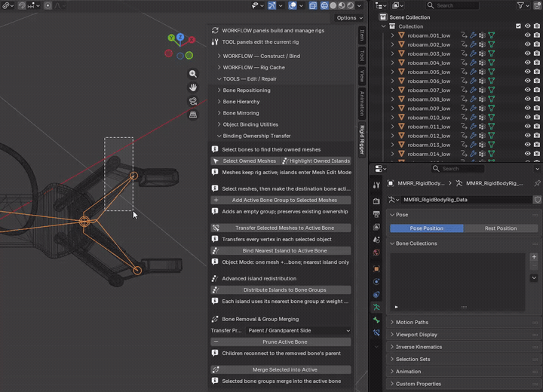Open the Object Constraints properties tab icon
This screenshot has width=543, height=392.
point(376,294)
